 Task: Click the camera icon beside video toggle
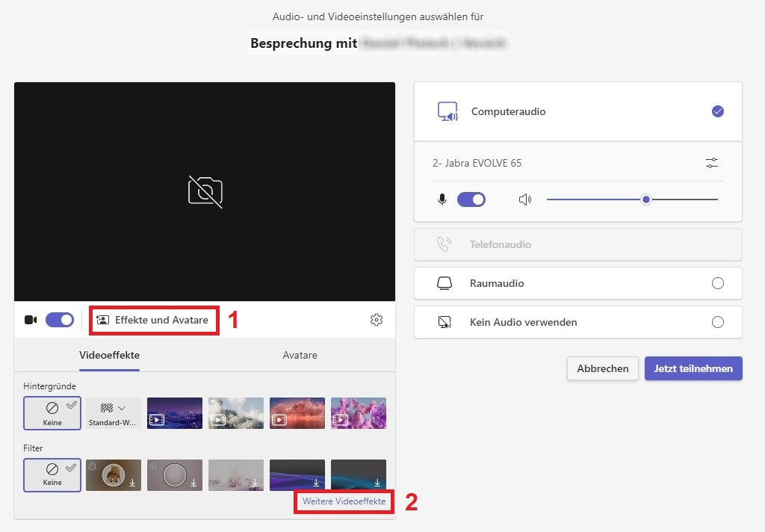(31, 320)
